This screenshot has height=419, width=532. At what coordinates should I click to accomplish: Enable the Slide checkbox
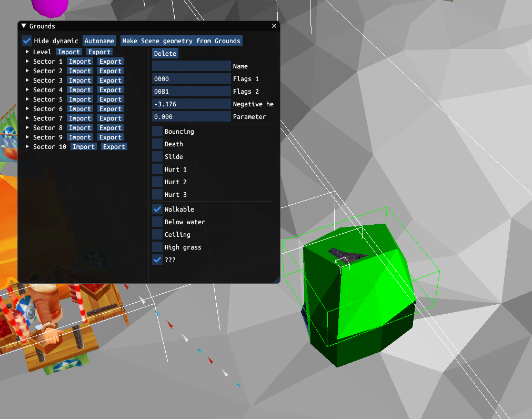coord(157,157)
